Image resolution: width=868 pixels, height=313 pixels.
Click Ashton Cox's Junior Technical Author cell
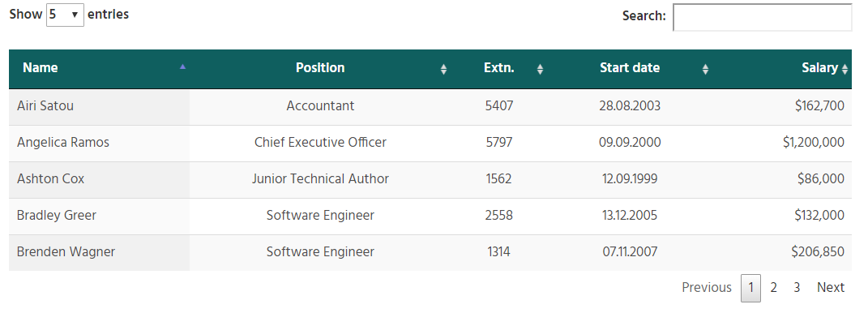[x=320, y=180]
